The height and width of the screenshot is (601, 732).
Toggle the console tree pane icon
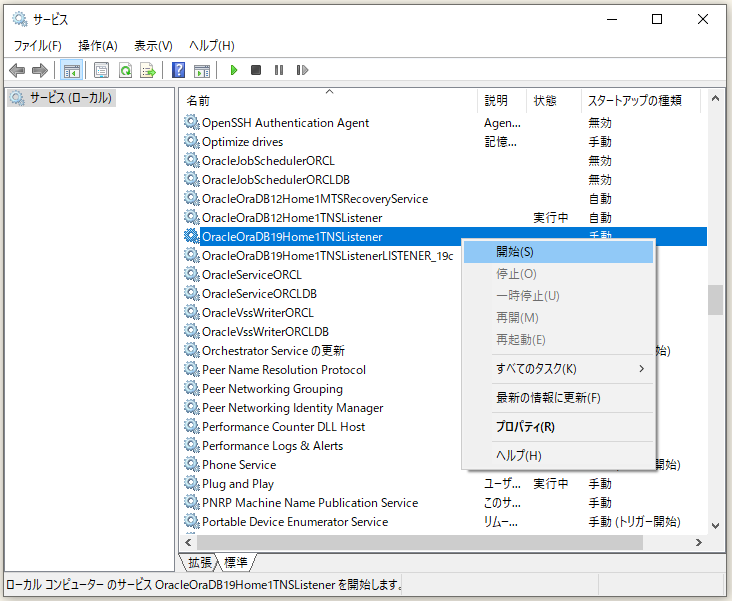(x=71, y=71)
